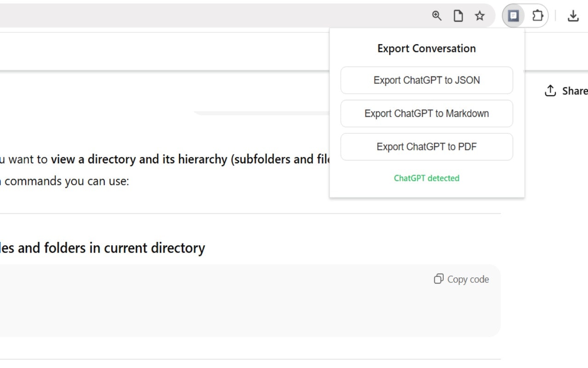
Task: Toggle the Export Conversation extension icon
Action: (513, 16)
